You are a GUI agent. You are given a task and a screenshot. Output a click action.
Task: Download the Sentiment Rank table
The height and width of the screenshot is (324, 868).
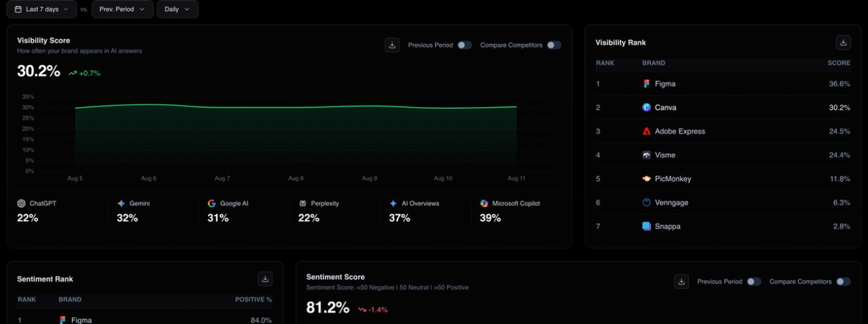[x=265, y=279]
